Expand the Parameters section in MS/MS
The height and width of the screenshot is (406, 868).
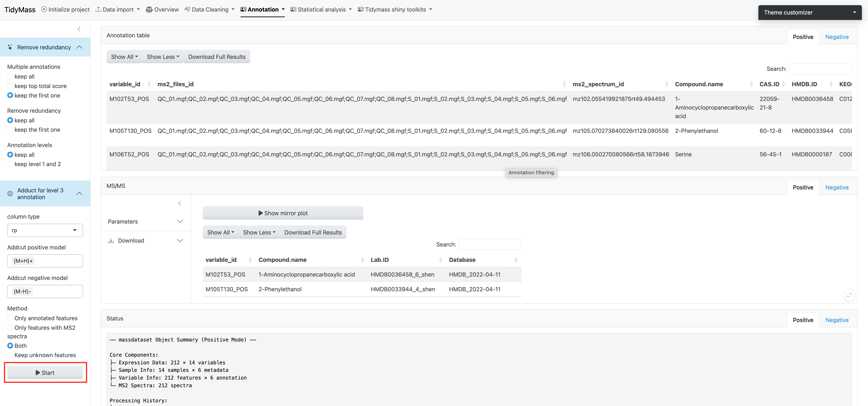pos(146,221)
